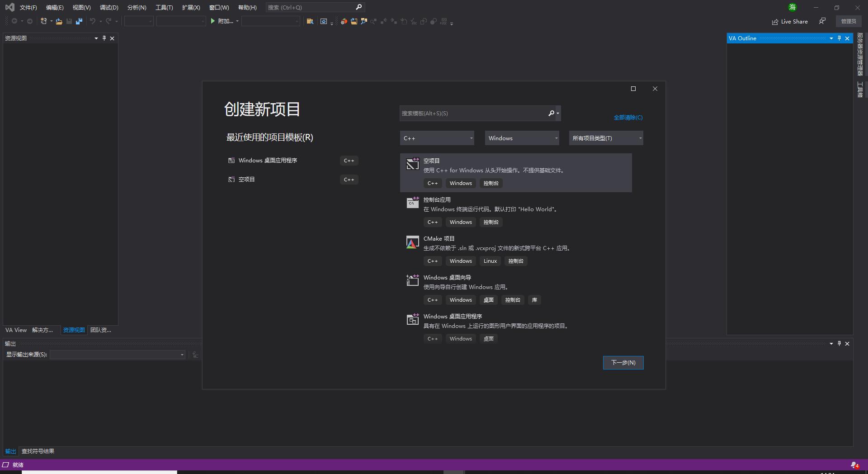Select recent Empty Project template
The width and height of the screenshot is (868, 474).
tap(293, 180)
